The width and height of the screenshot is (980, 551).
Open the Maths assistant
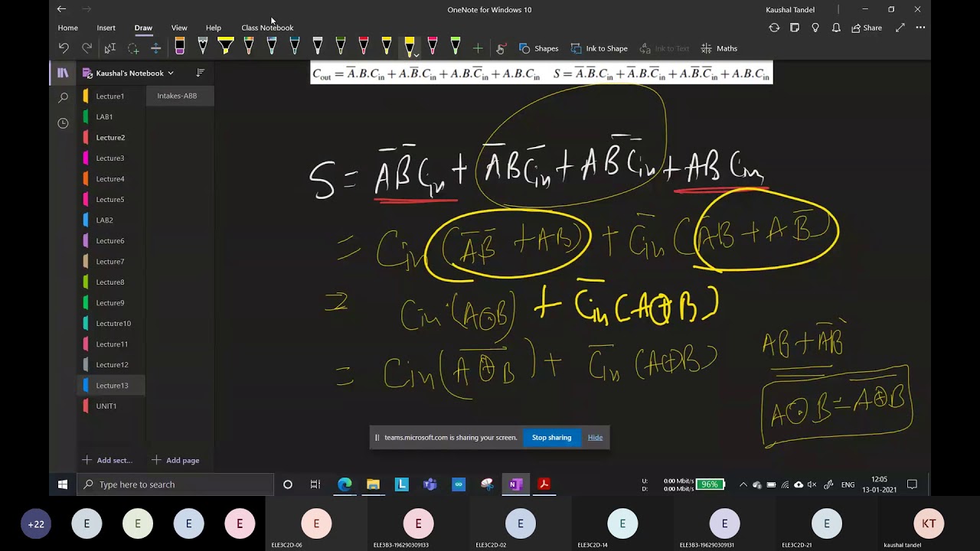[x=719, y=48]
